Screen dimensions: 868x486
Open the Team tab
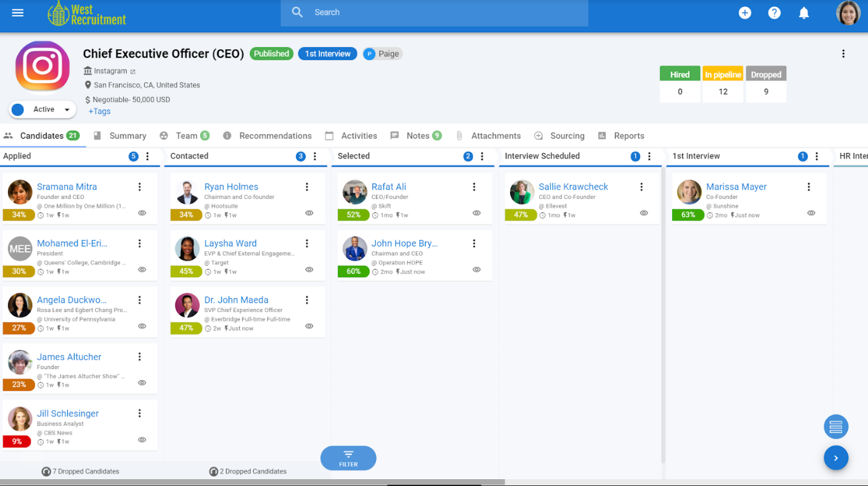(185, 136)
